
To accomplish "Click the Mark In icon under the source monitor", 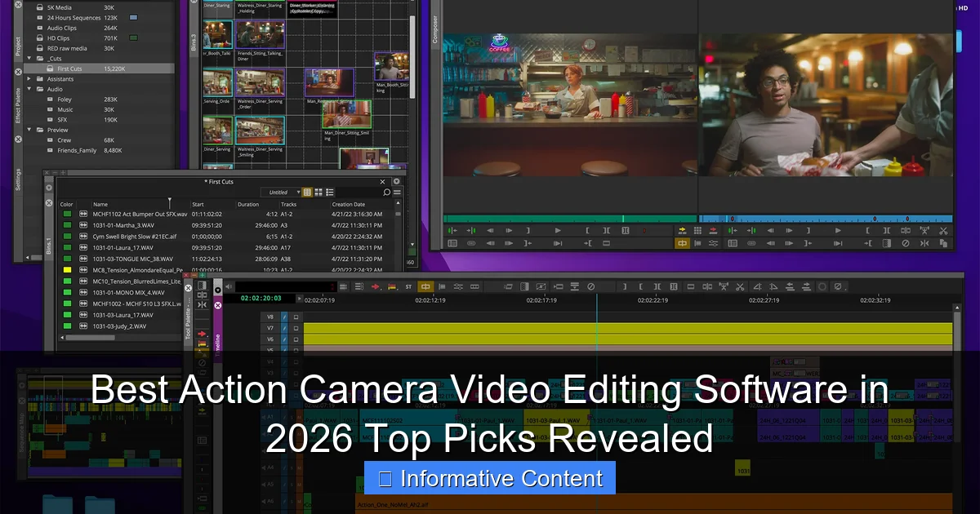I will coord(587,230).
